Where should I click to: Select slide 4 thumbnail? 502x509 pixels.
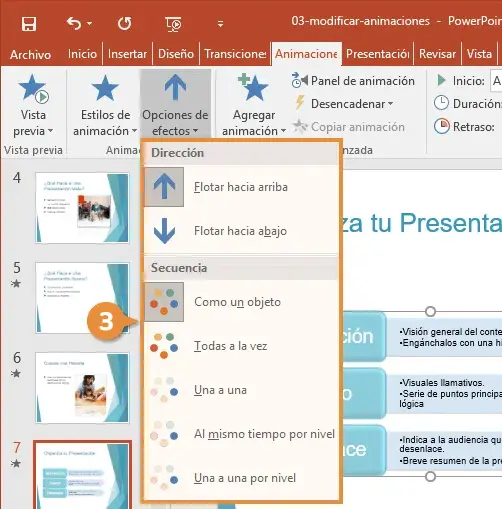82,208
